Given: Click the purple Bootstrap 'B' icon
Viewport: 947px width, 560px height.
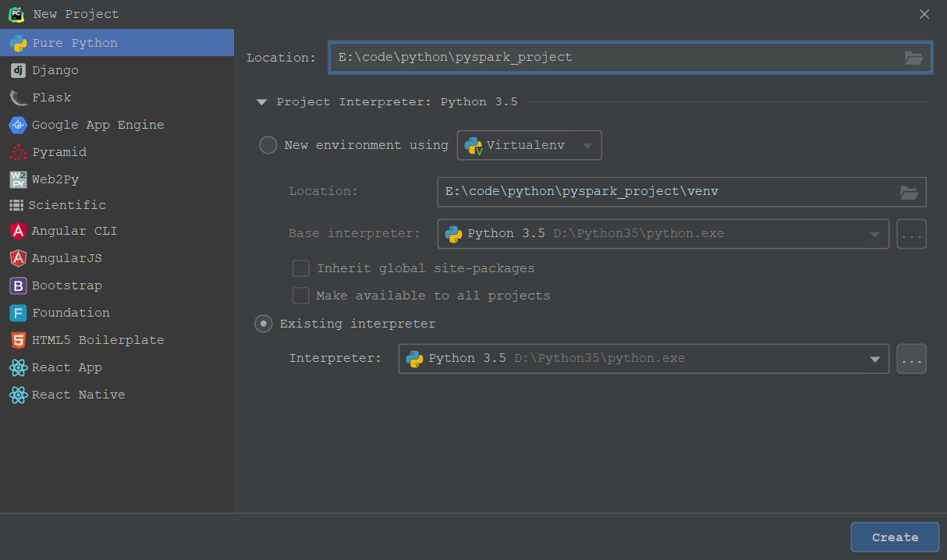Looking at the screenshot, I should click(18, 285).
